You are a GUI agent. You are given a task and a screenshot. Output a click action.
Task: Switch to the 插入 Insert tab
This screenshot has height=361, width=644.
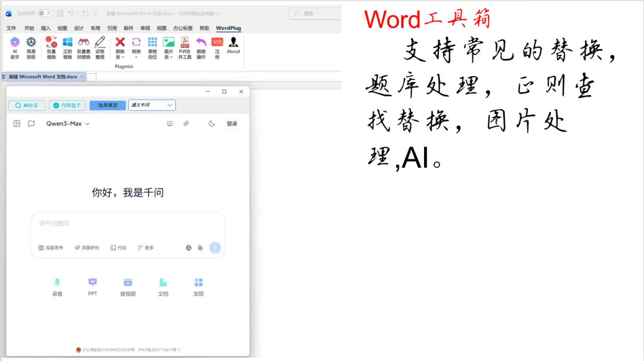click(45, 29)
